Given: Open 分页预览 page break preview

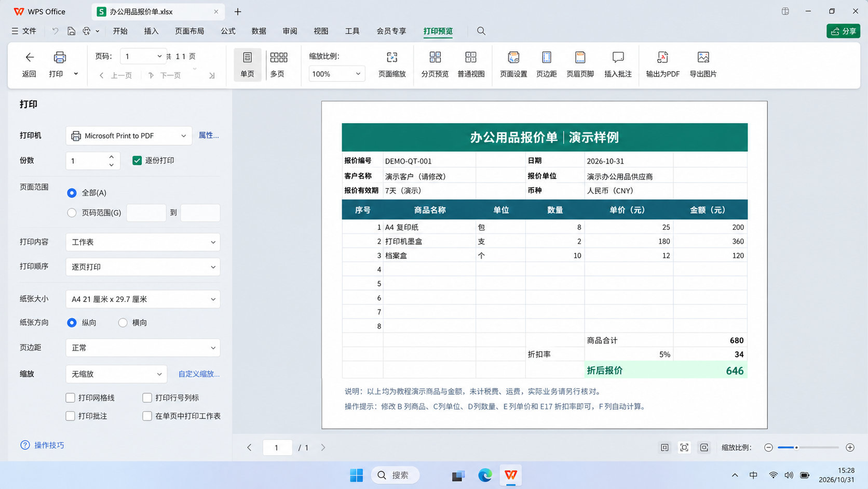Looking at the screenshot, I should click(435, 64).
